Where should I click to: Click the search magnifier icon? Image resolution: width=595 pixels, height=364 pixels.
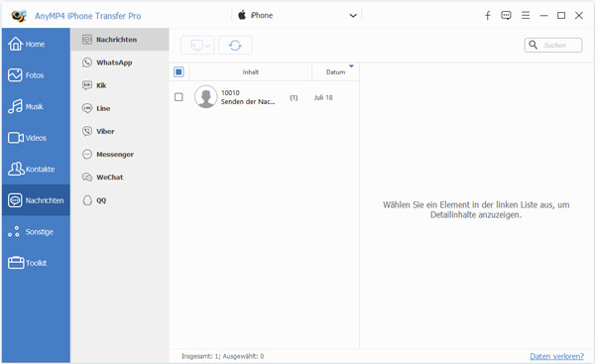tap(534, 45)
